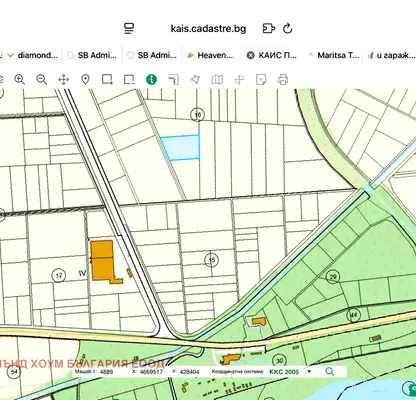416x400 pixels.
Task: Open the browser extensions icon
Action: tap(269, 29)
